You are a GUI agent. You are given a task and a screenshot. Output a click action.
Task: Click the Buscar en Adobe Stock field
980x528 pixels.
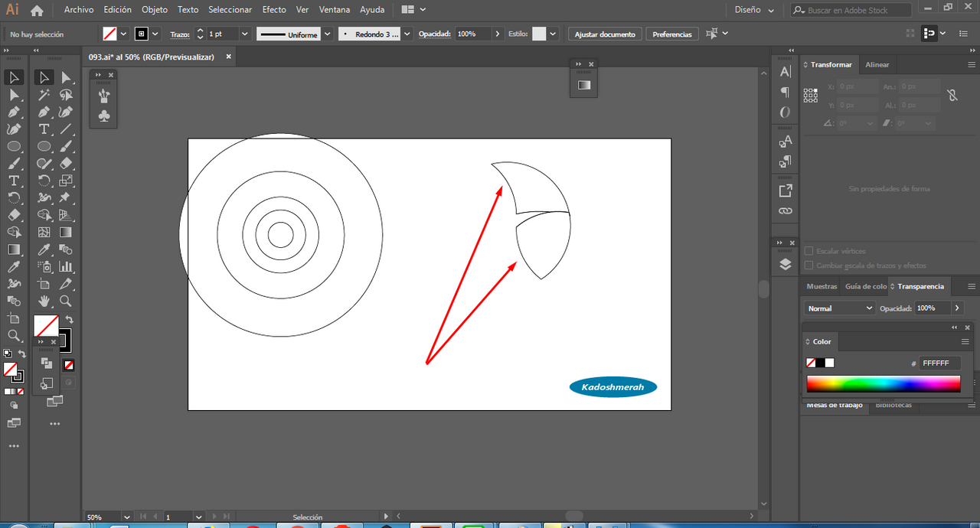pyautogui.click(x=851, y=10)
